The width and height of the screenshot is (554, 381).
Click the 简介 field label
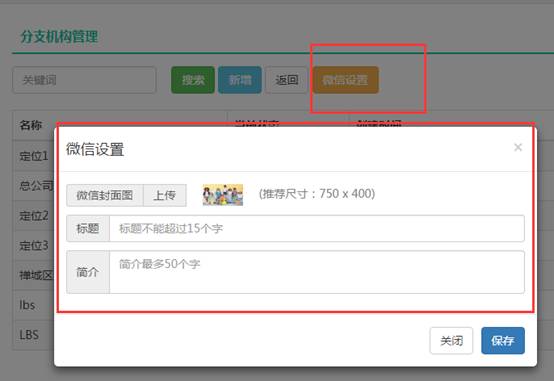(x=88, y=272)
